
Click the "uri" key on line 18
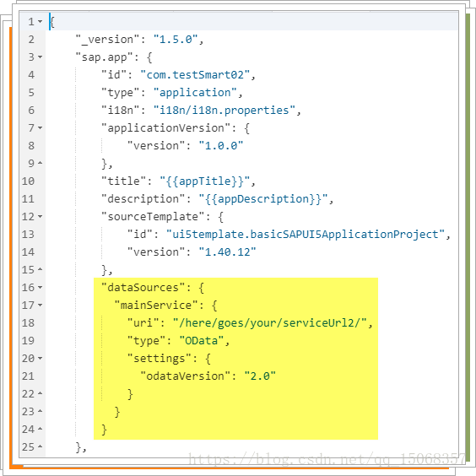pos(143,323)
